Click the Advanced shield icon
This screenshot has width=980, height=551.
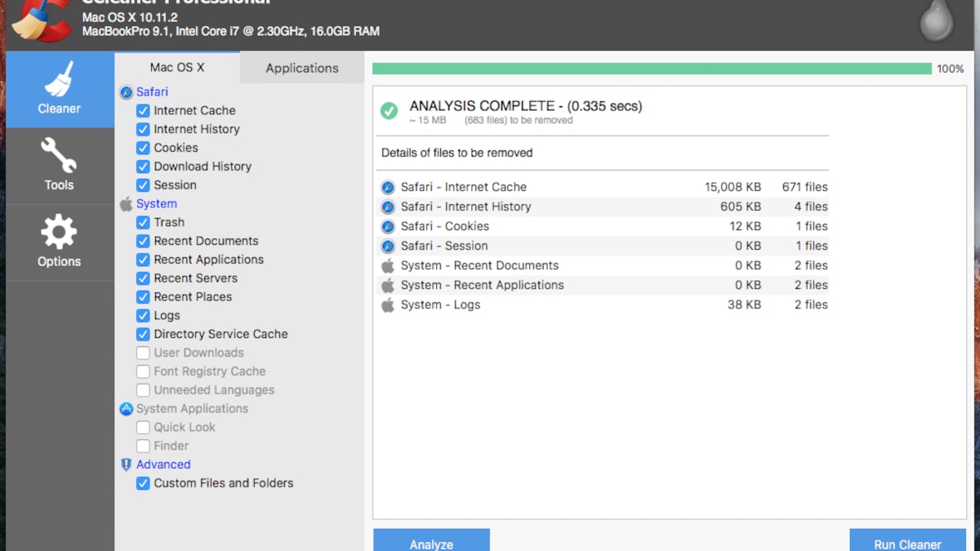126,464
